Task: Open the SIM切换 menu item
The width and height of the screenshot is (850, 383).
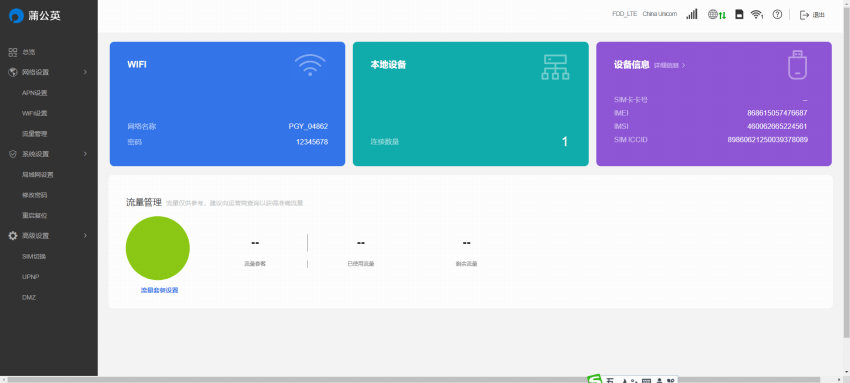Action: pyautogui.click(x=34, y=256)
